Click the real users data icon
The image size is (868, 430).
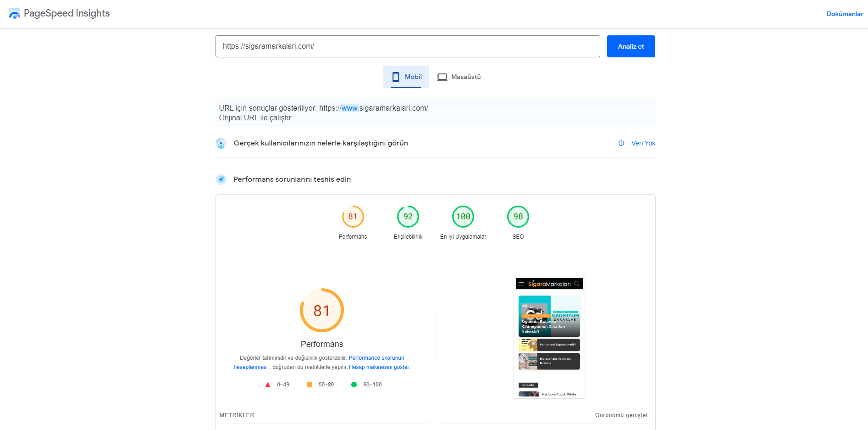(221, 143)
